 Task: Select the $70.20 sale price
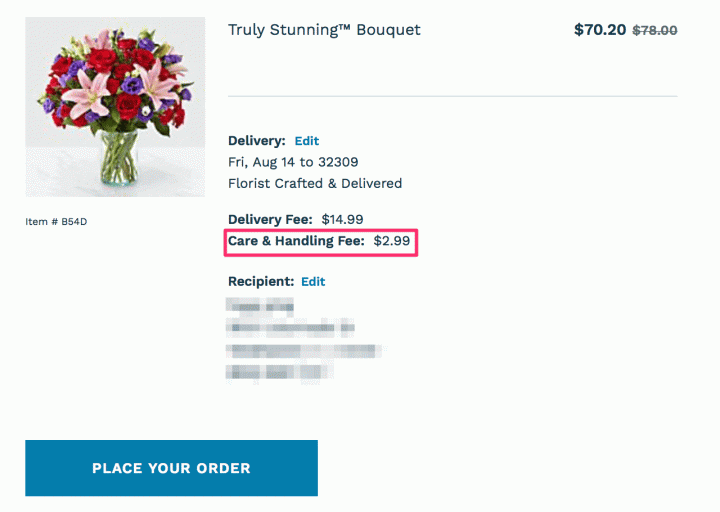[x=600, y=30]
